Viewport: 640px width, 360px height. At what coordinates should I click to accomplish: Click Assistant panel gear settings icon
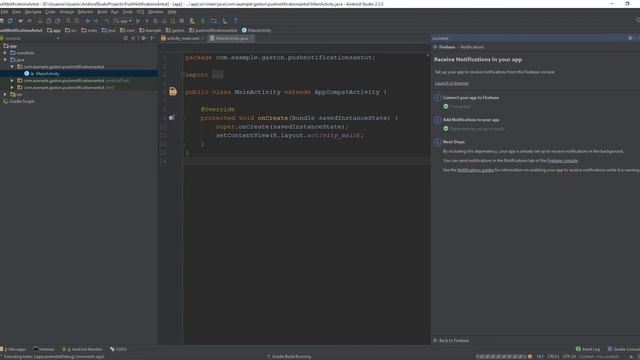point(630,38)
